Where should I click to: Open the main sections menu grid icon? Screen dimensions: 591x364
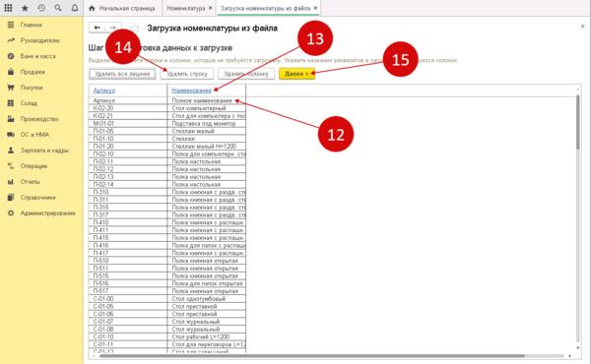click(x=8, y=8)
